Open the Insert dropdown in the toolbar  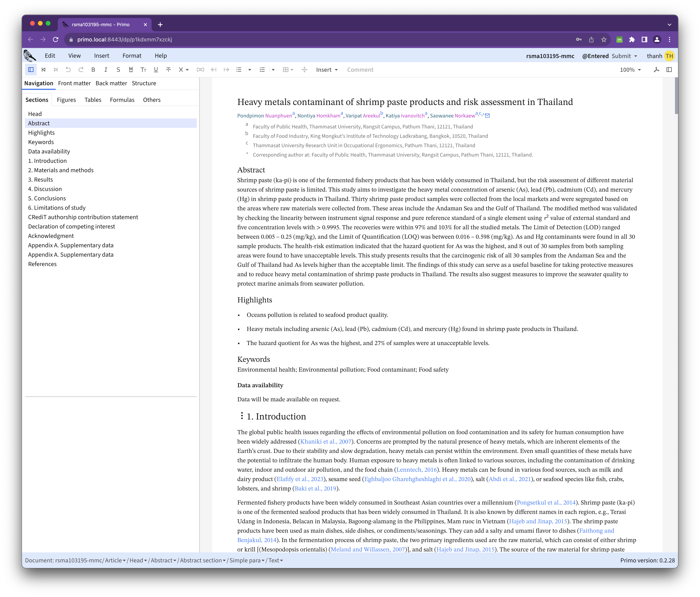[327, 70]
